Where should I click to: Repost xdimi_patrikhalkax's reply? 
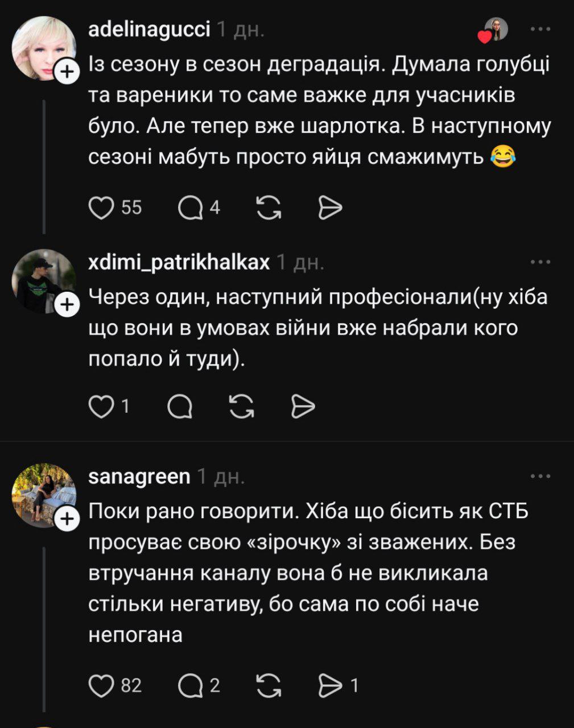point(241,407)
